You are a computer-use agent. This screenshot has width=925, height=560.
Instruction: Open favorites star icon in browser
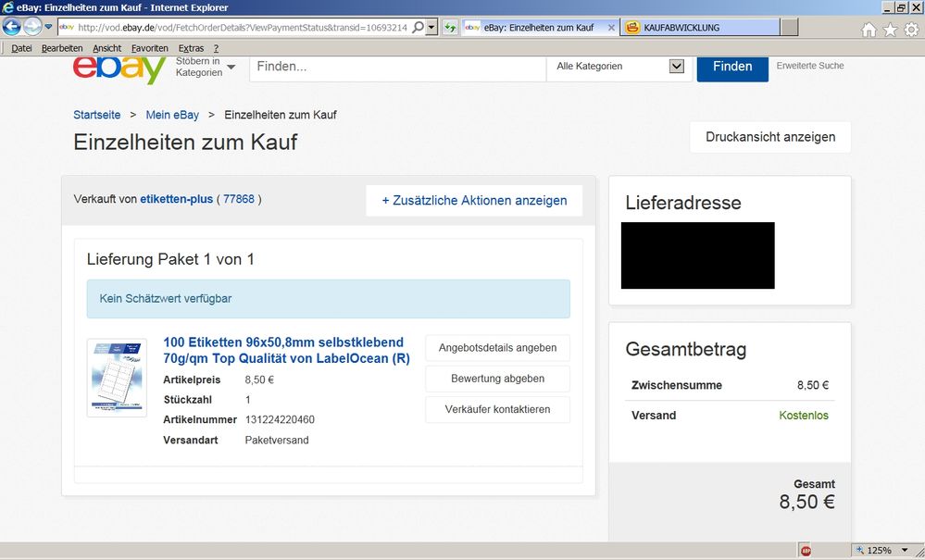coord(890,30)
